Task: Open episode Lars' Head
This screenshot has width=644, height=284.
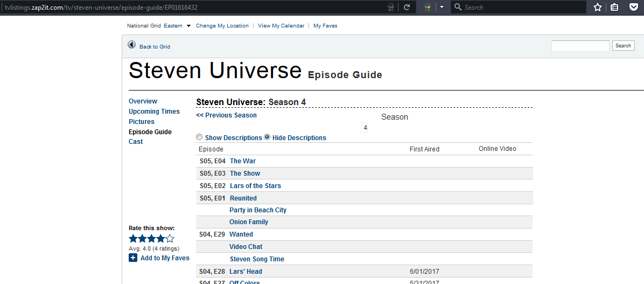Action: [x=246, y=271]
